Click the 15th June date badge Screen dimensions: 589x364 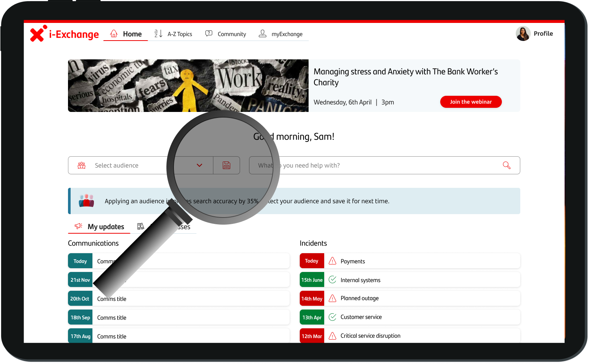312,279
